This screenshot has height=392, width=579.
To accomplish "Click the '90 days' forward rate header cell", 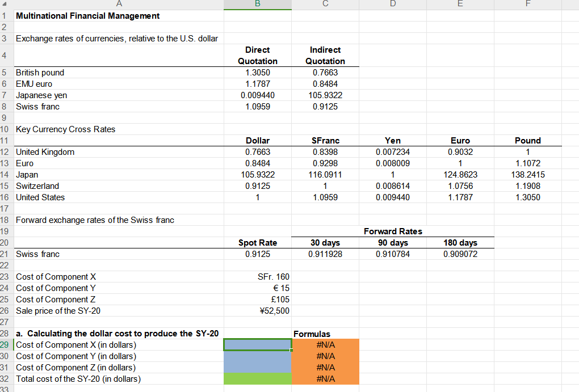I will (393, 242).
